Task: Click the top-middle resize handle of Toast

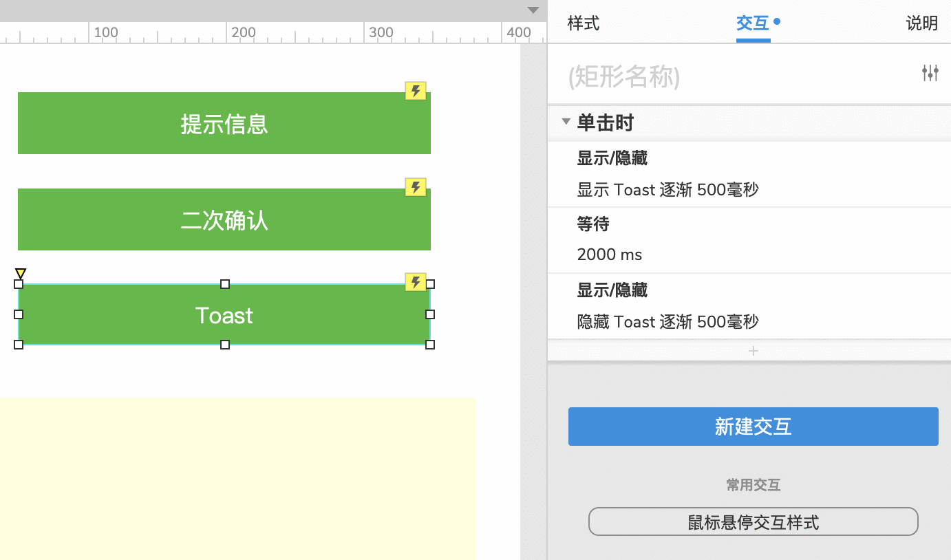Action: pyautogui.click(x=224, y=284)
